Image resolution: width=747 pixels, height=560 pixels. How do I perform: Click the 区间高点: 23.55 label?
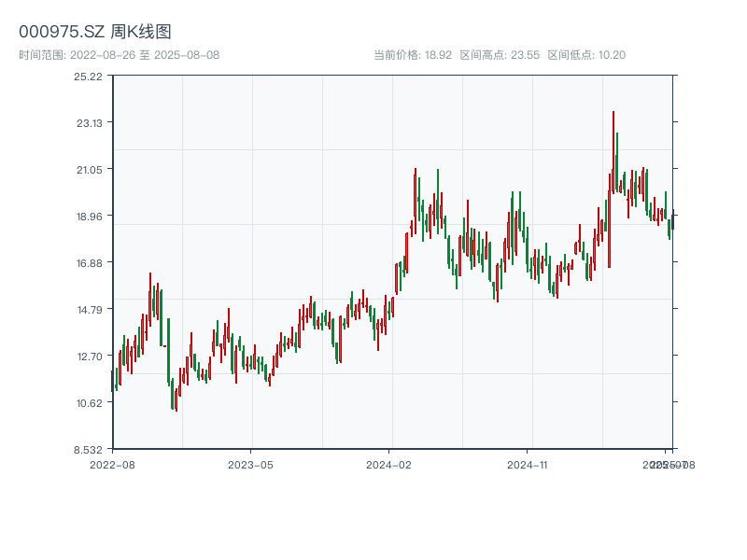click(x=500, y=55)
